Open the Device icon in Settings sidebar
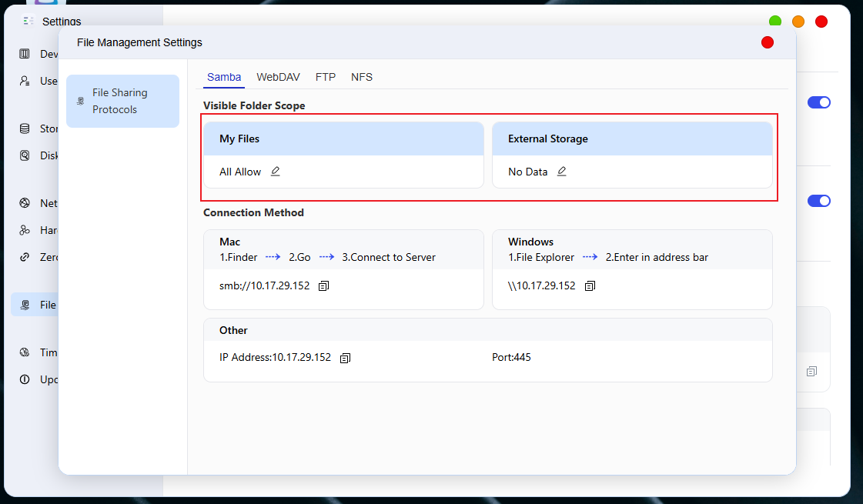Image resolution: width=863 pixels, height=504 pixels. coord(25,54)
